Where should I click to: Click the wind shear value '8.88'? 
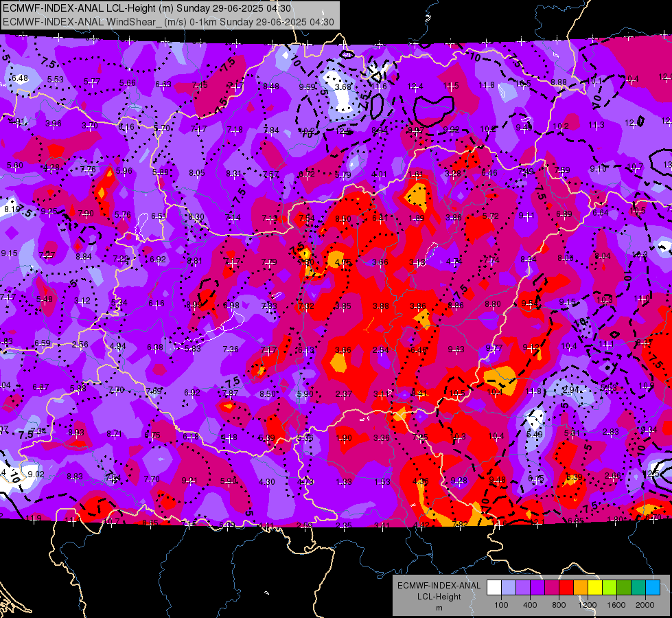pyautogui.click(x=559, y=82)
